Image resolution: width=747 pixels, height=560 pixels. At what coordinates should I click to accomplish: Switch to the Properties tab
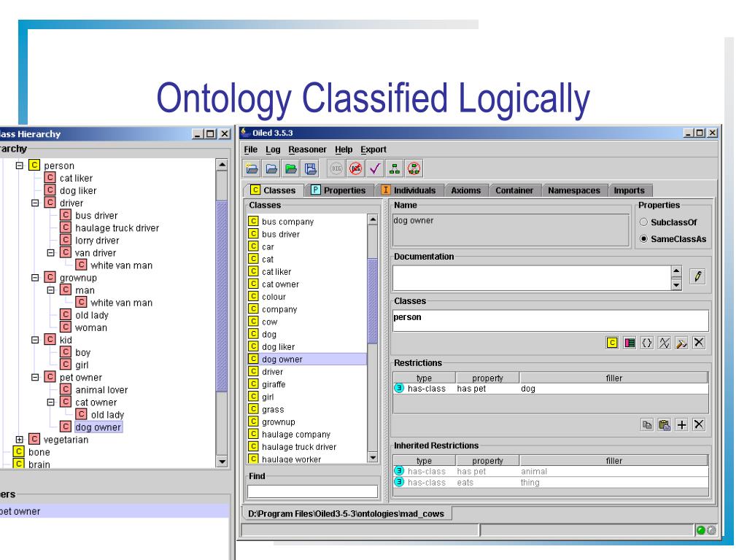coord(338,190)
